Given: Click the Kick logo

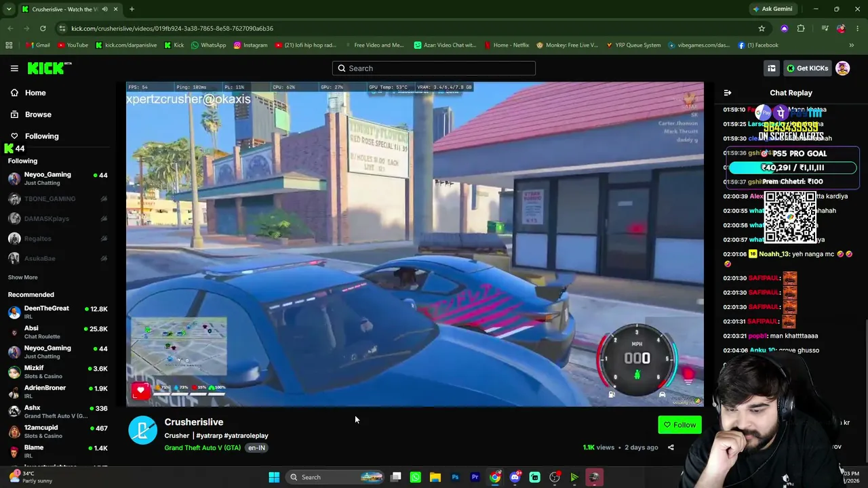Looking at the screenshot, I should coord(50,68).
